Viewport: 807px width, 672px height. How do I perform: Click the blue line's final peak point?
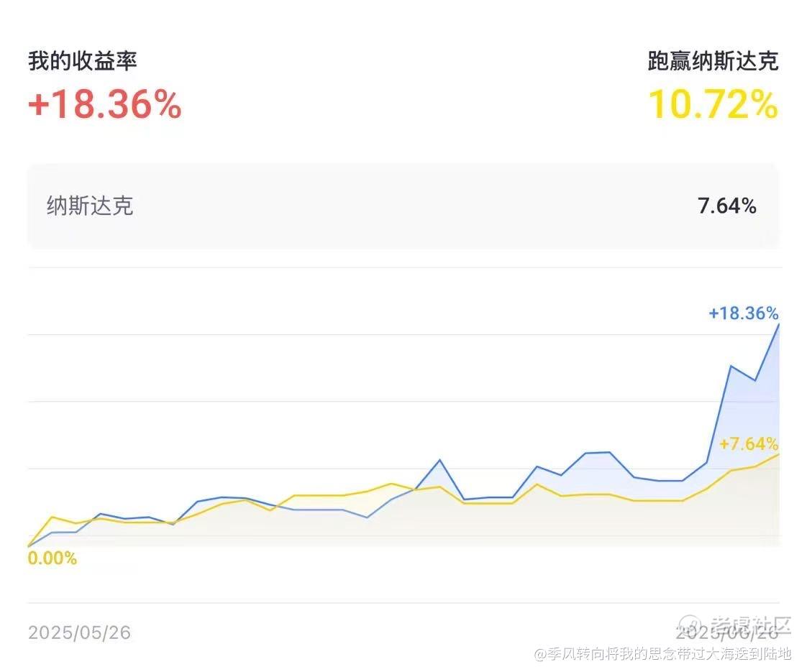779,324
